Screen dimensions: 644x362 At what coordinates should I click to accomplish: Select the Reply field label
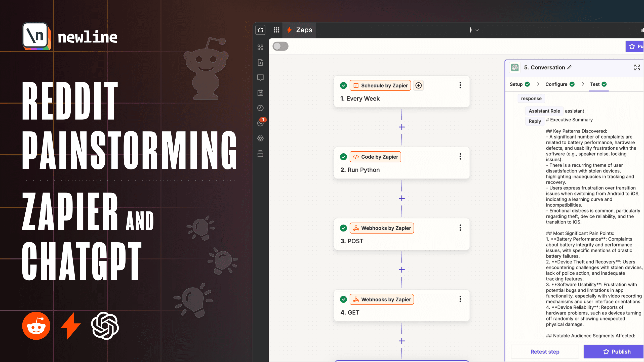(535, 121)
